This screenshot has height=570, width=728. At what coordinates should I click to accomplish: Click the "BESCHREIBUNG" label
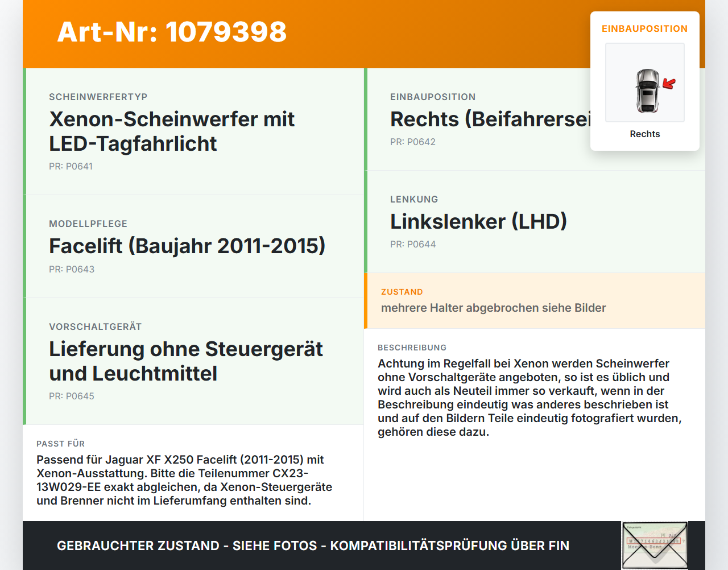click(412, 348)
